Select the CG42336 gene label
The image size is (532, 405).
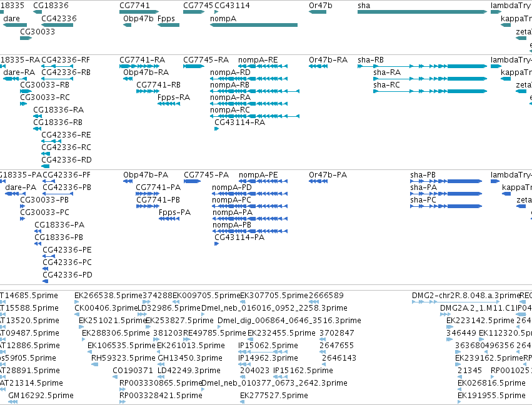(x=59, y=18)
